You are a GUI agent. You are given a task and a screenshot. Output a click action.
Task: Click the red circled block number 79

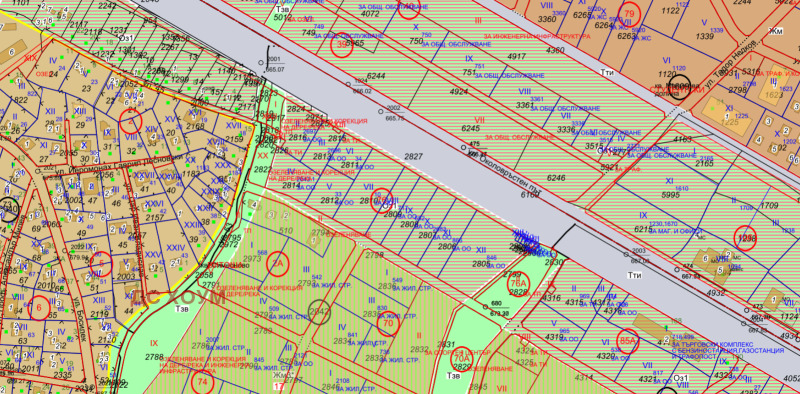pyautogui.click(x=629, y=14)
